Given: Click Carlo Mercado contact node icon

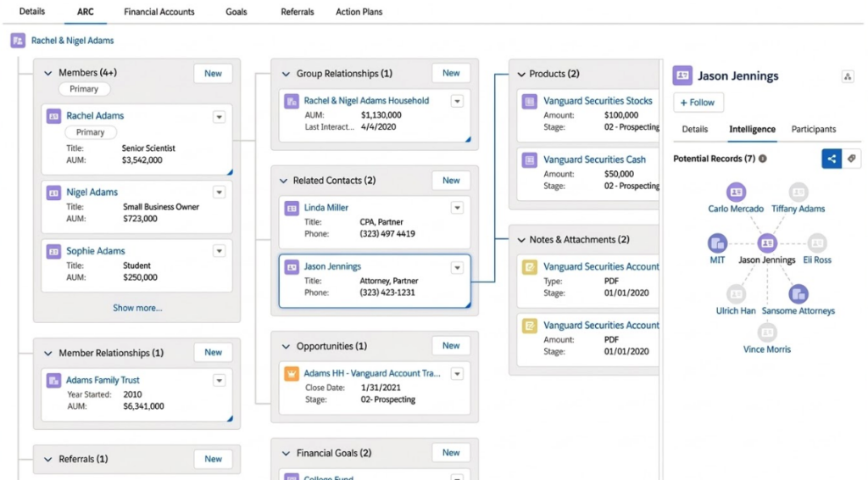Looking at the screenshot, I should [x=736, y=193].
